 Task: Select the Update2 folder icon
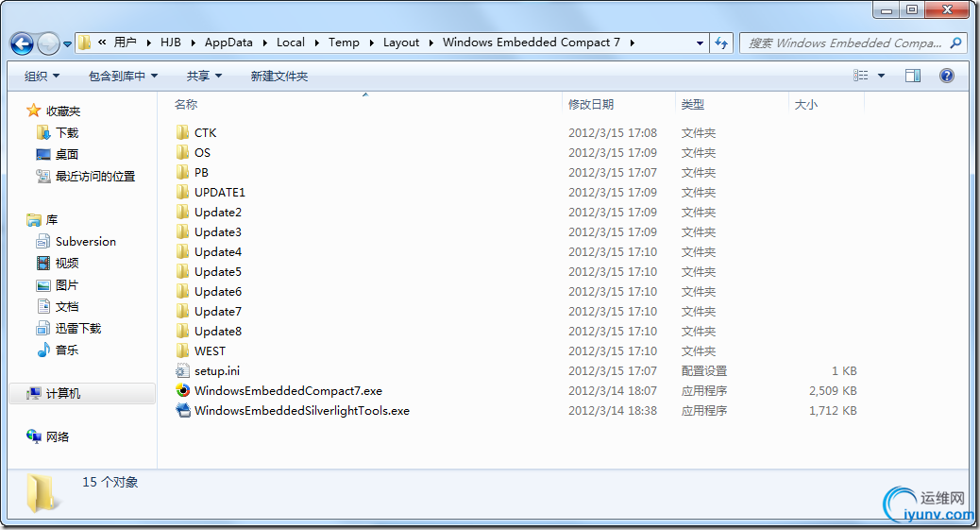tap(182, 212)
